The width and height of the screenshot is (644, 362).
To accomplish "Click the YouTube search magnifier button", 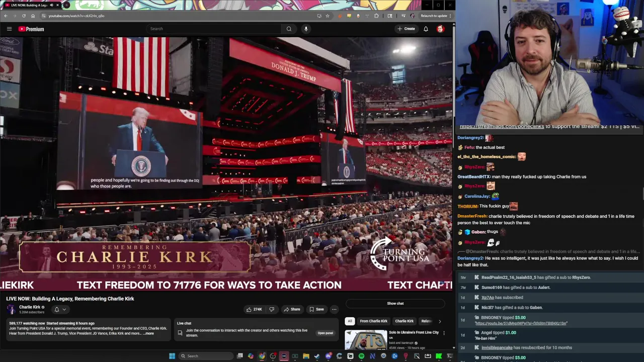I will point(289,29).
